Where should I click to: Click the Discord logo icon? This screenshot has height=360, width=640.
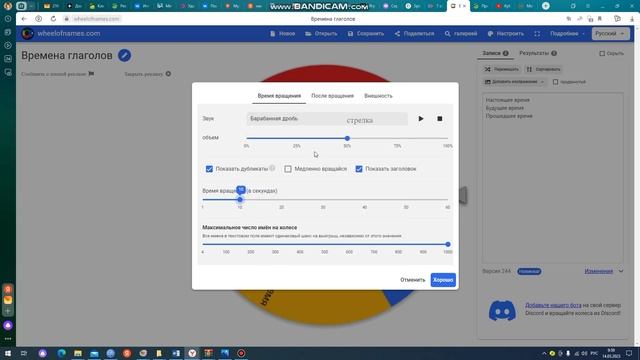[502, 311]
